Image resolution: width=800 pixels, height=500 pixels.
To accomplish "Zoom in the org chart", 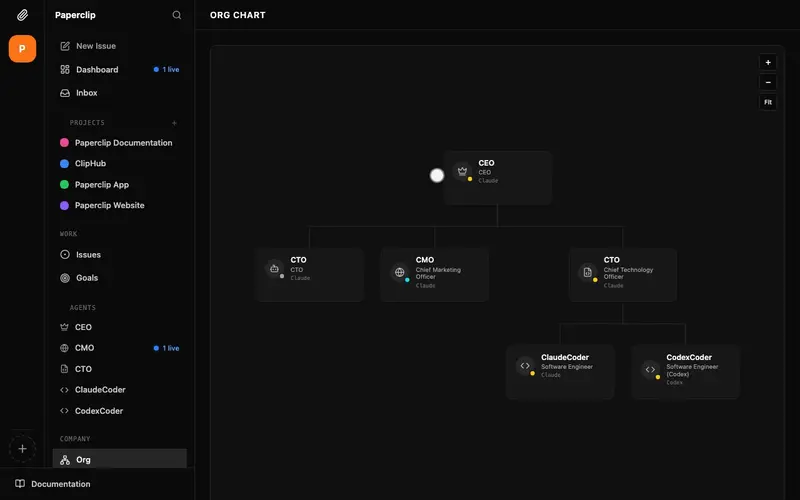I will tap(768, 62).
